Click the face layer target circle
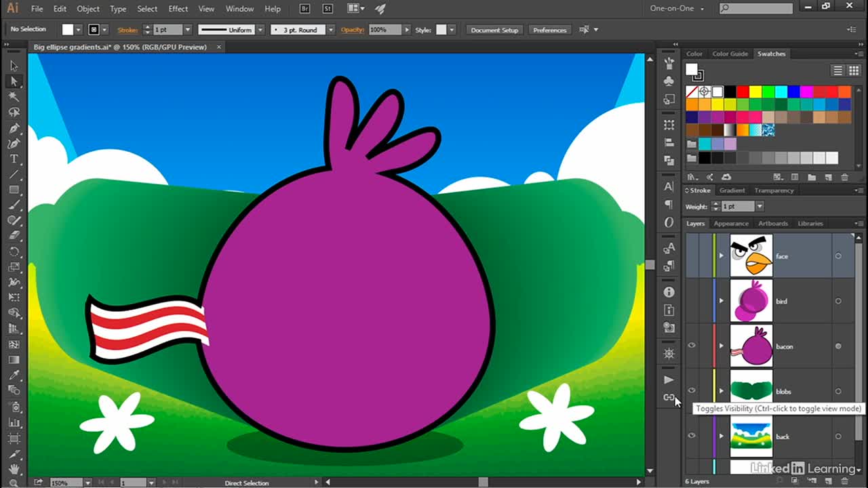Screen dimensions: 868x488 838,256
